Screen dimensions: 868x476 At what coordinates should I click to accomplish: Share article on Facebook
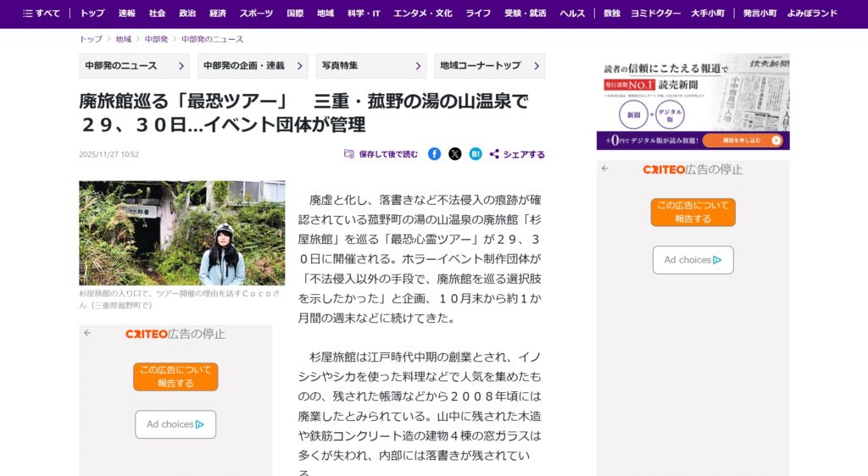pos(434,154)
